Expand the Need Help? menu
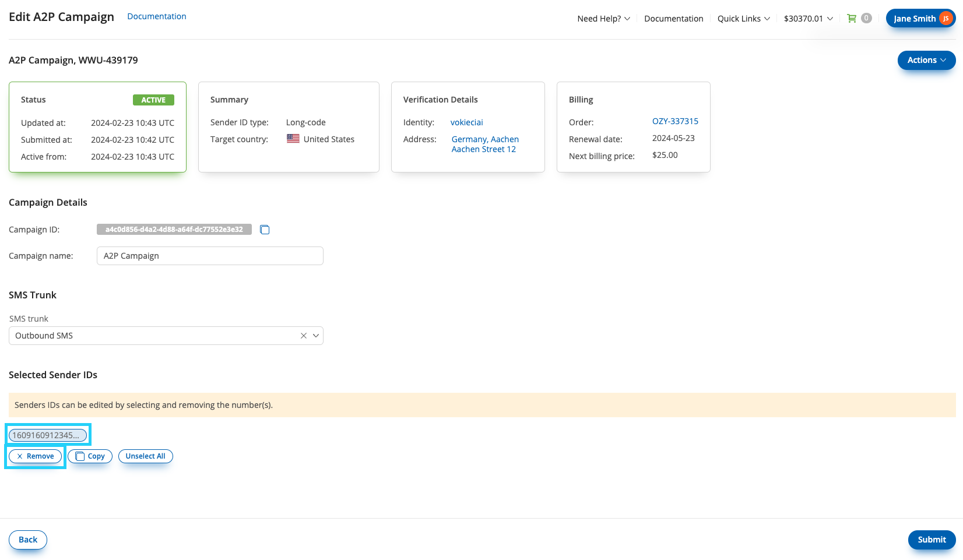The width and height of the screenshot is (963, 560). pyautogui.click(x=603, y=19)
